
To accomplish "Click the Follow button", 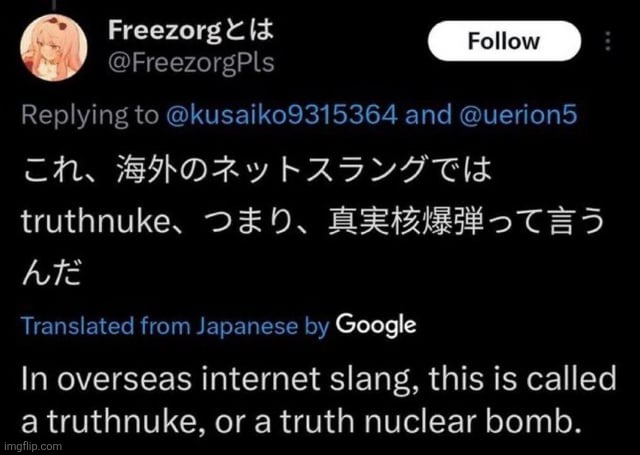I will coord(502,41).
